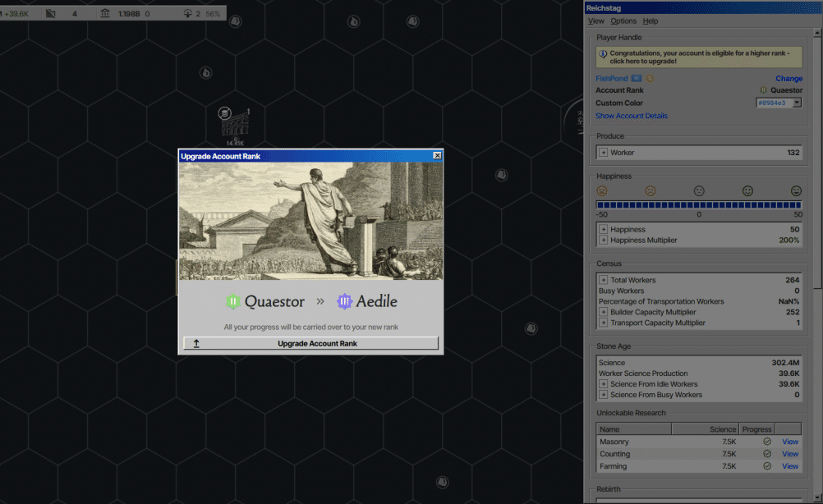The height and width of the screenshot is (504, 823).
Task: Click the flag icon next to FishPond
Action: tap(637, 79)
